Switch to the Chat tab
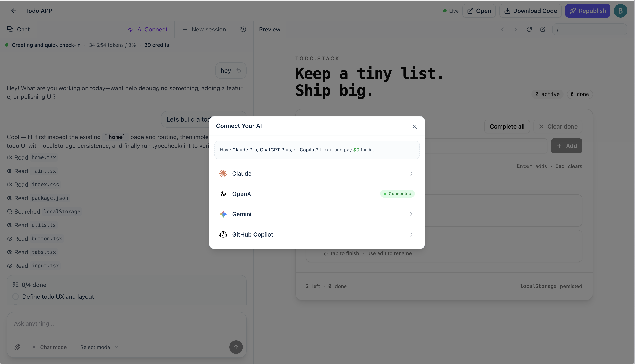 [x=18, y=29]
